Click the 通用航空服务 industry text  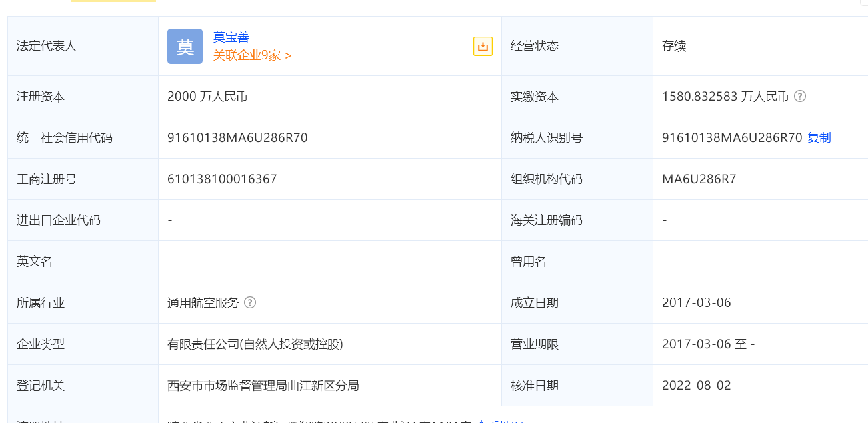coord(203,303)
